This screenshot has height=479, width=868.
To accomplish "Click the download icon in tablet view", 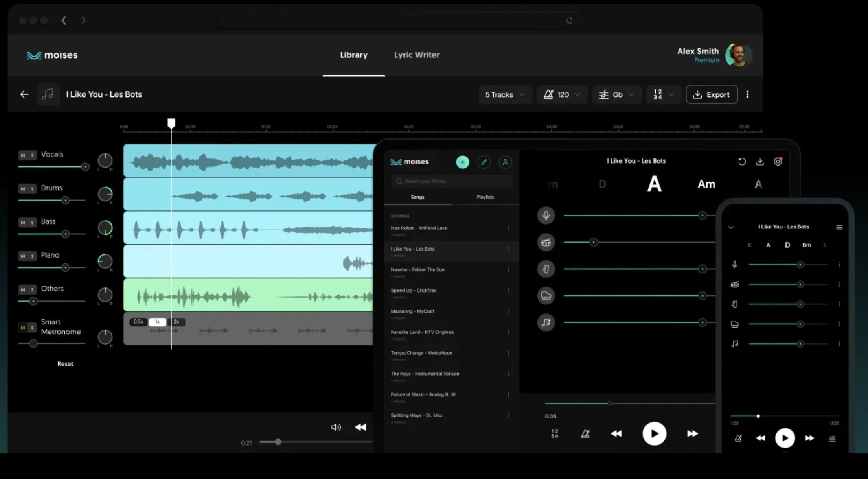I will click(760, 162).
